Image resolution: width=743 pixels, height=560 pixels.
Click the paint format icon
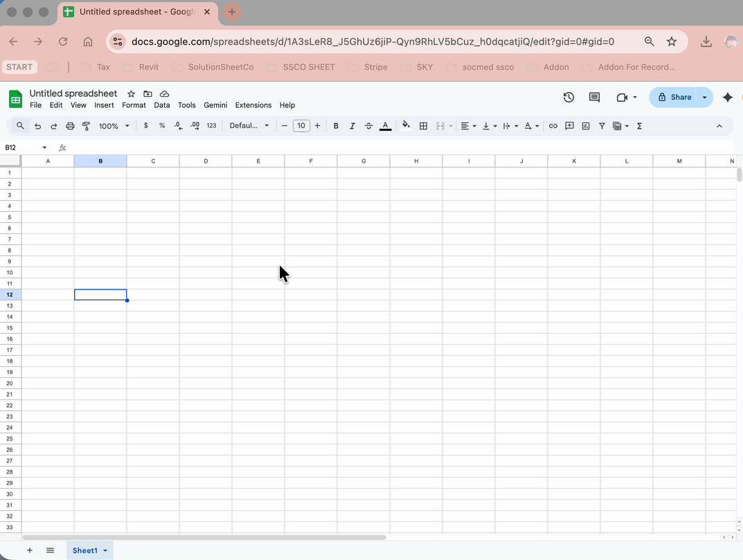pos(87,126)
